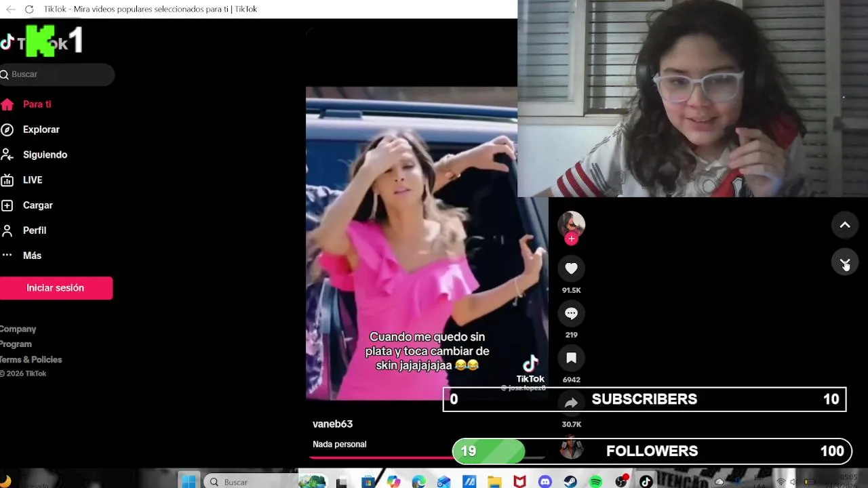This screenshot has width=868, height=488.
Task: Open Microsoft Edge from taskbar
Action: (x=419, y=482)
